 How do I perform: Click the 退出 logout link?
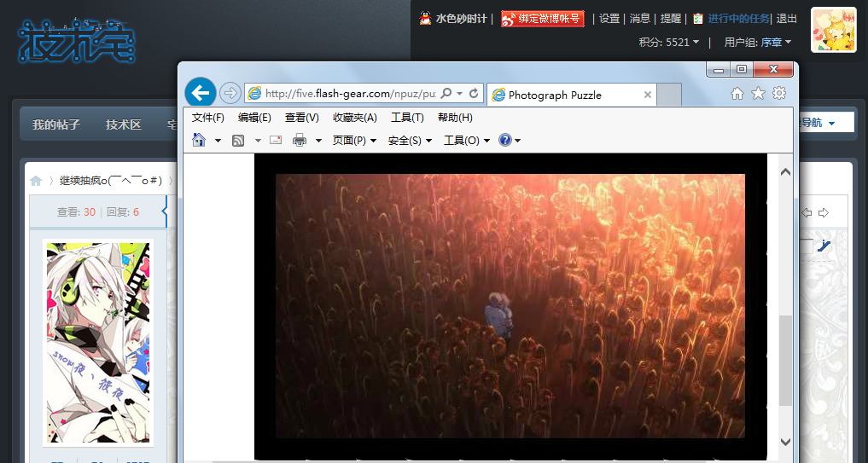coord(786,19)
